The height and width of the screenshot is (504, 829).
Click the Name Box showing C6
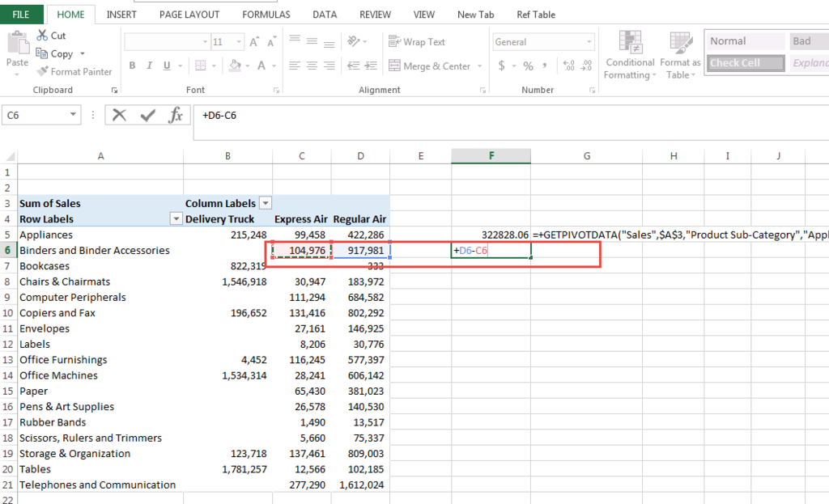pyautogui.click(x=35, y=115)
